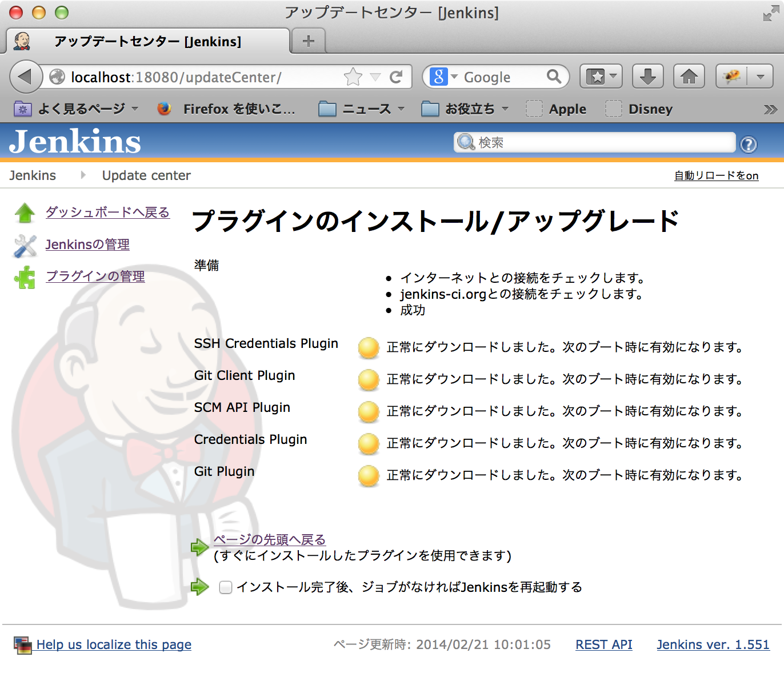Image resolution: width=784 pixels, height=681 pixels.
Task: Expand the Firebug dropdown arrow
Action: 761,76
